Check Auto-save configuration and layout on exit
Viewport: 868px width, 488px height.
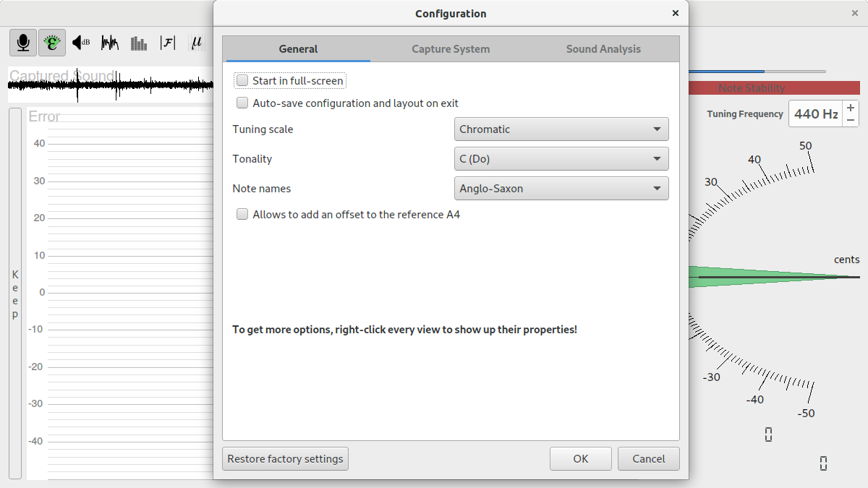coord(242,103)
